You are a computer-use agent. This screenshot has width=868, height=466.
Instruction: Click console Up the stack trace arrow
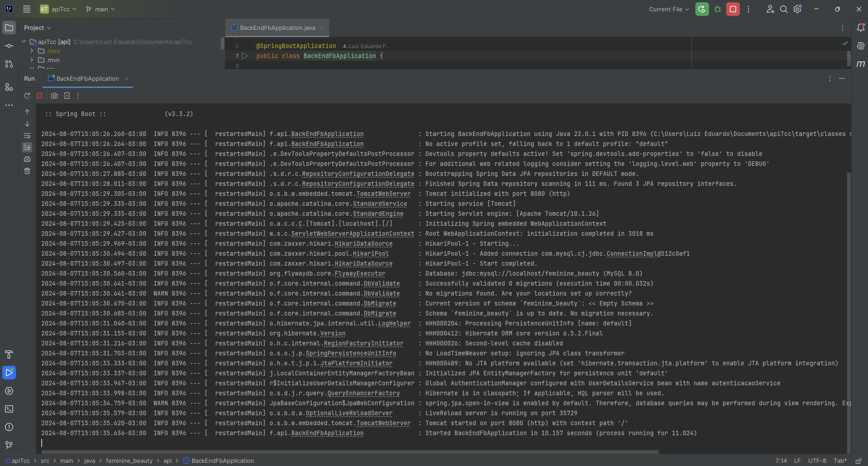pyautogui.click(x=27, y=112)
